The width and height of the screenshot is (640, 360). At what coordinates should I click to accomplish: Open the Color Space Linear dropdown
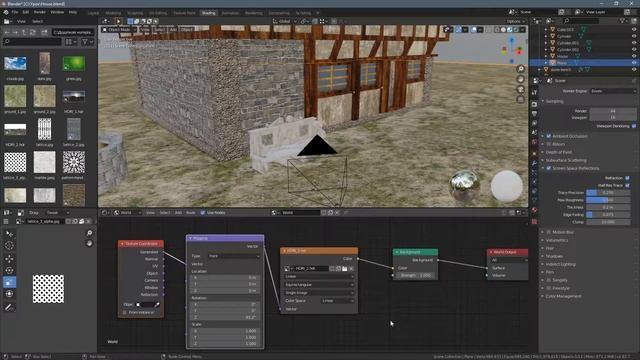click(337, 301)
